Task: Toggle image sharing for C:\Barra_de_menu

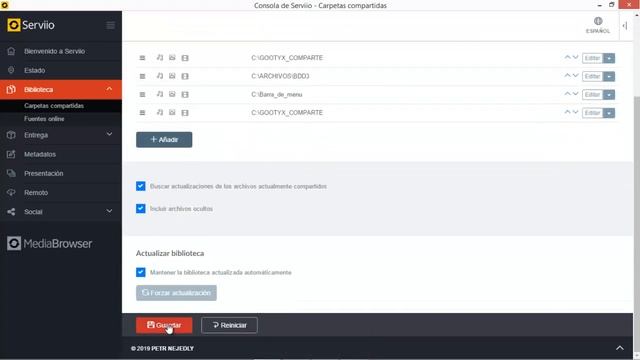Action: click(172, 94)
